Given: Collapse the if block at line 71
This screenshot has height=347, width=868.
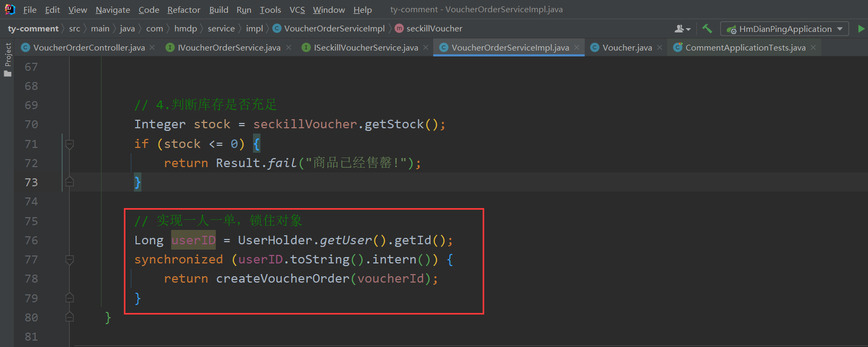Looking at the screenshot, I should point(69,144).
